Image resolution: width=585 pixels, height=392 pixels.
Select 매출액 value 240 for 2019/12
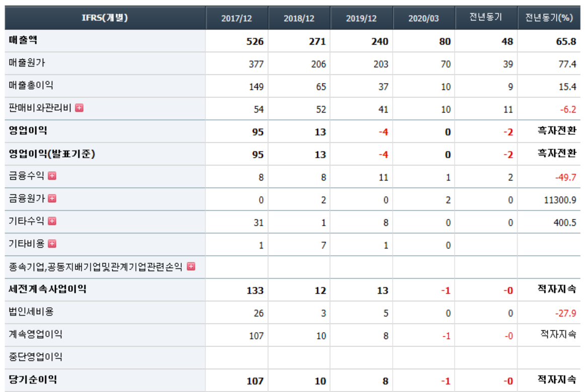(x=380, y=41)
